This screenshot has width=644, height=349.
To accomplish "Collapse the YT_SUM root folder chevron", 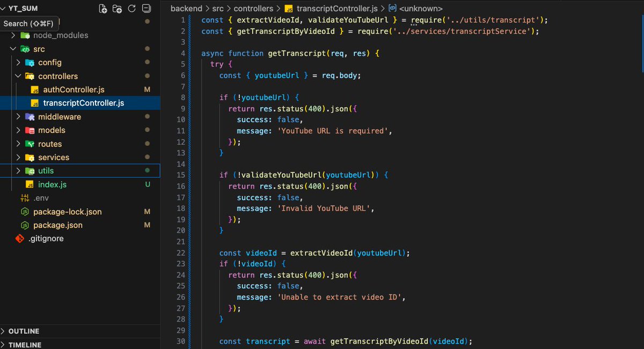I will (4, 9).
